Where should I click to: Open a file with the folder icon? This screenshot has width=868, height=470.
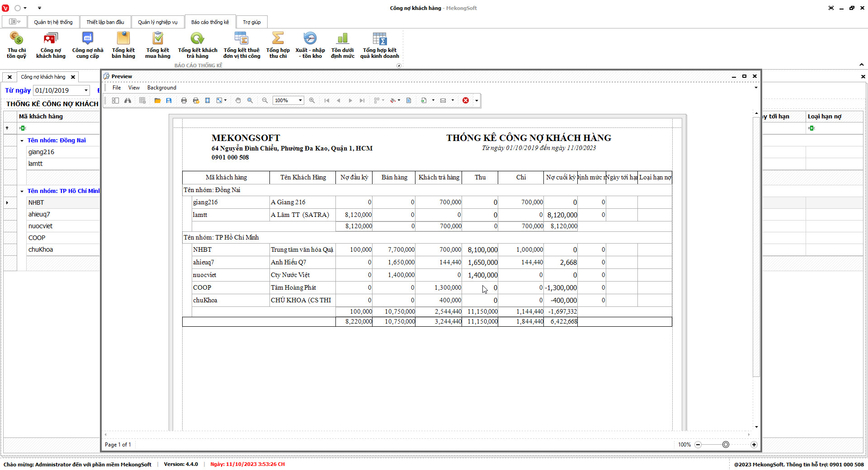[x=157, y=100]
